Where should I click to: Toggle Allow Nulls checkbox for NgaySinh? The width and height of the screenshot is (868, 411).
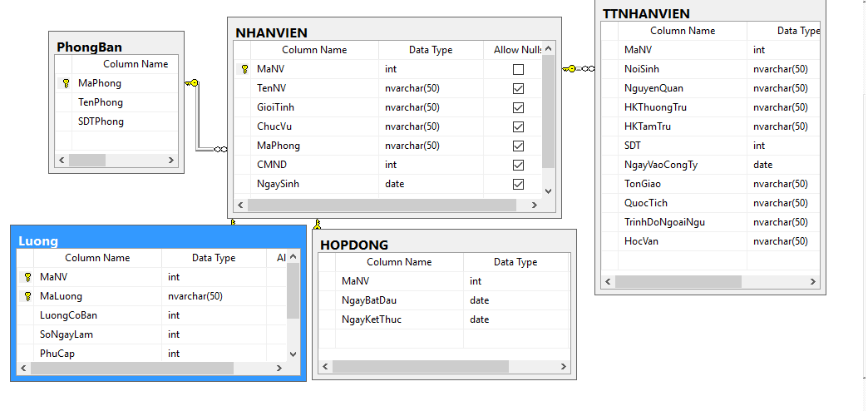point(518,184)
